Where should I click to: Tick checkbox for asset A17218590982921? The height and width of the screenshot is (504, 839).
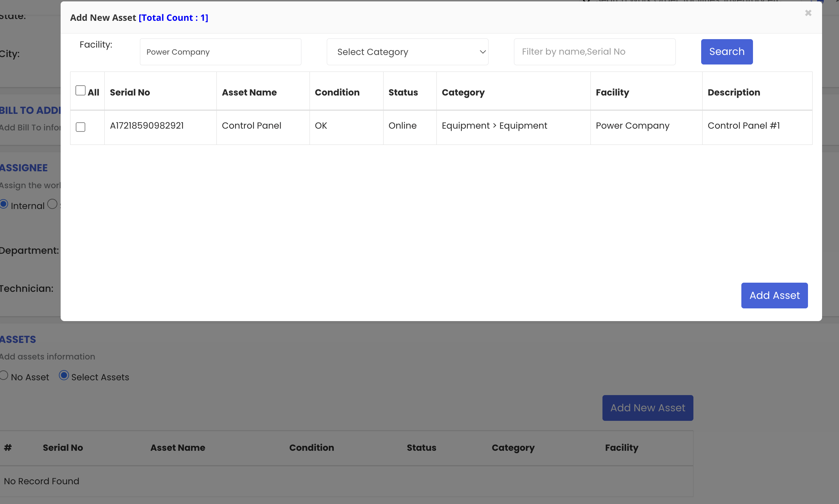[x=80, y=127]
